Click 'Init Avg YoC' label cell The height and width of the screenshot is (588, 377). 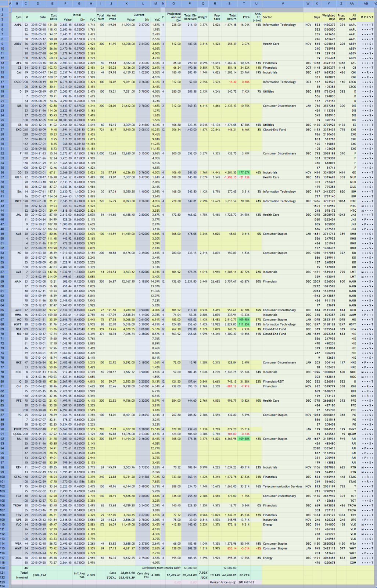(79, 575)
